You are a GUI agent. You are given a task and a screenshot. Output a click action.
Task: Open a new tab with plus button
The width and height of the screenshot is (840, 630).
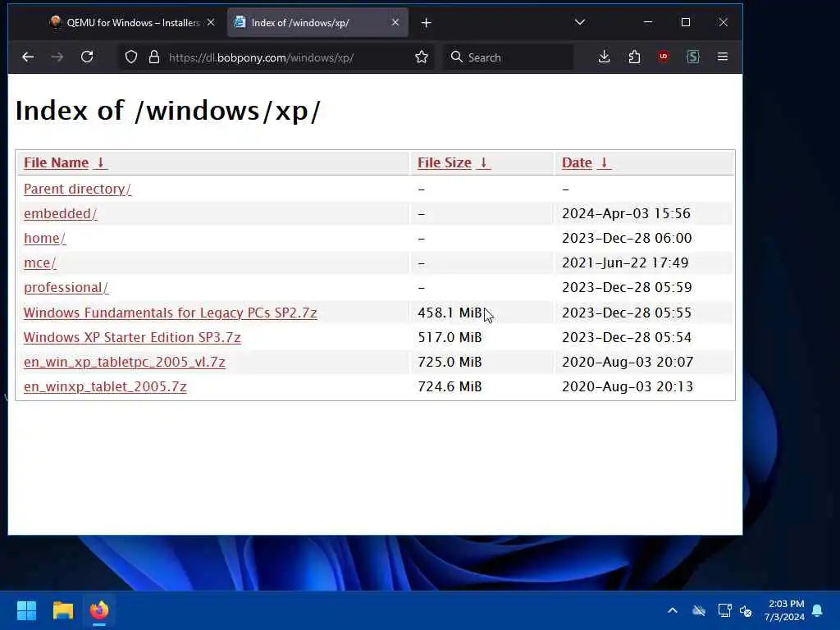[427, 22]
